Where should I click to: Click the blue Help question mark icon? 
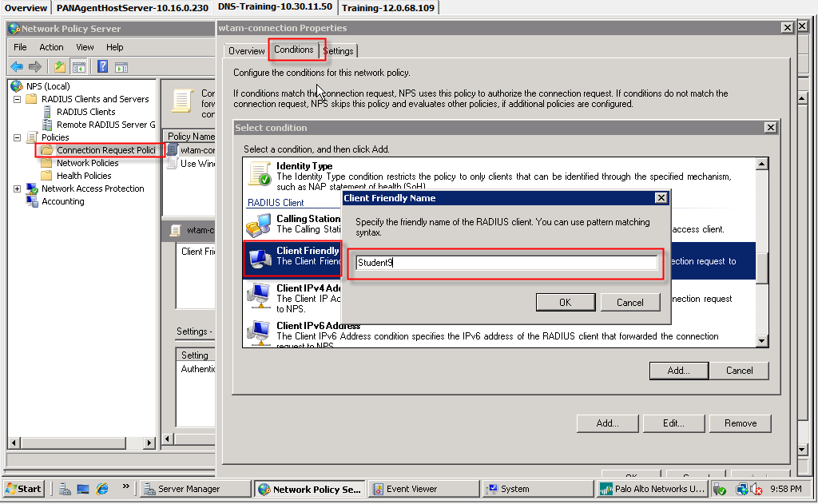coord(103,67)
